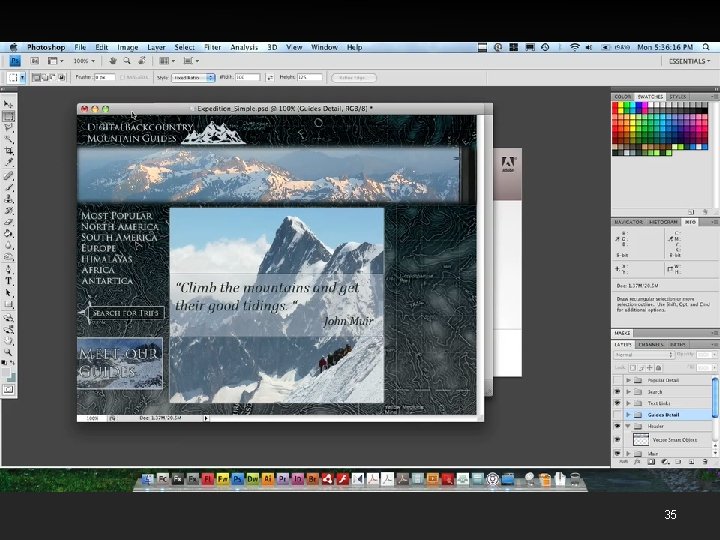Screen dimensions: 720x540
Task: Toggle the Anti-alias checkbox
Action: [x=123, y=78]
